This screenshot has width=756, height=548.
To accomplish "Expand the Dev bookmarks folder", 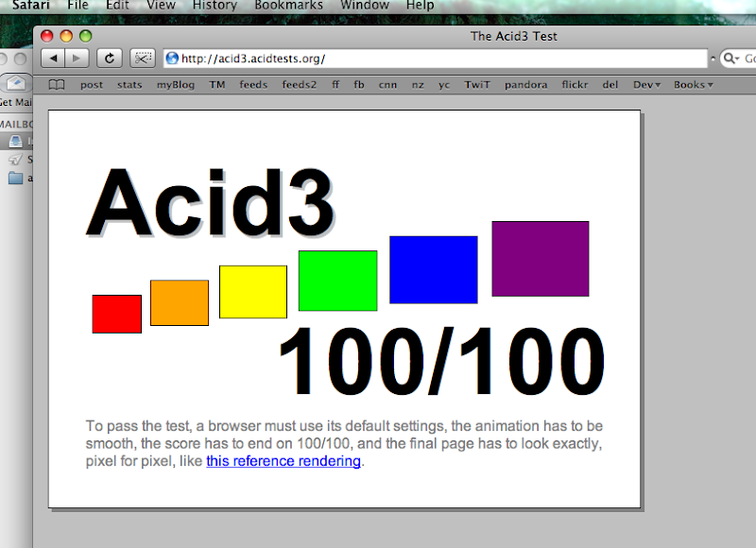I will (646, 85).
